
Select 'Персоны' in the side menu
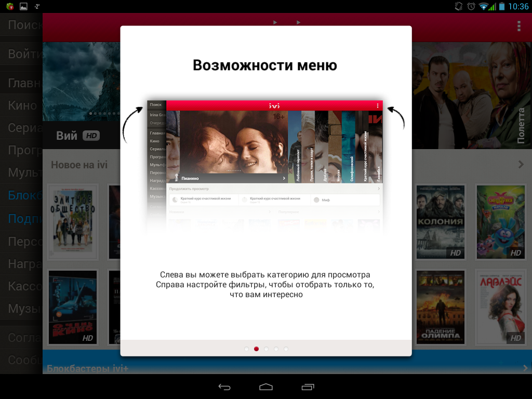click(x=21, y=241)
